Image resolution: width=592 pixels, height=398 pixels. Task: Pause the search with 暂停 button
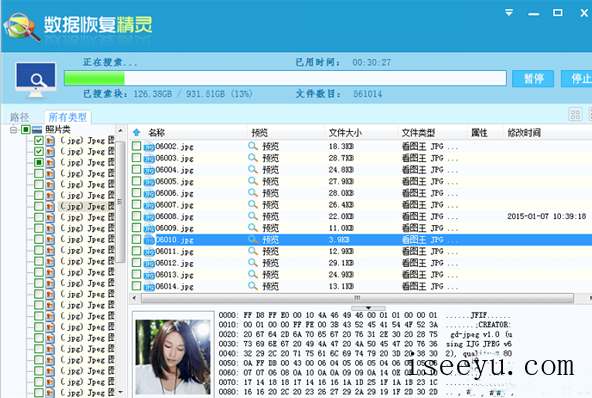[533, 79]
